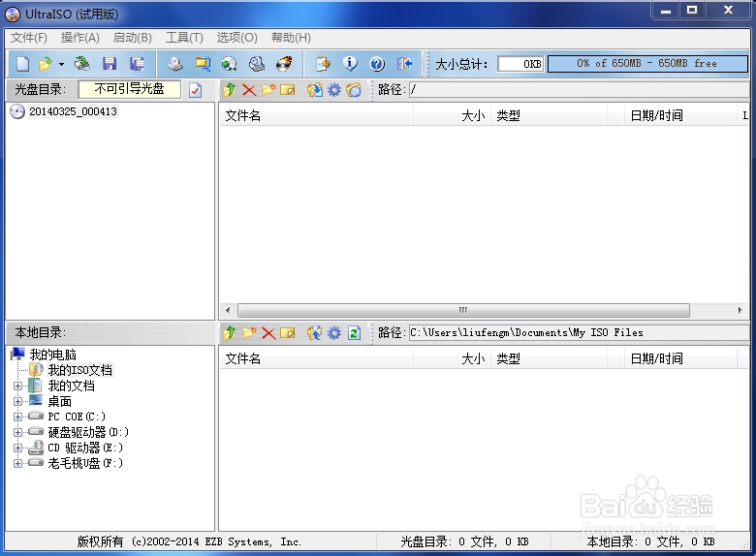
Task: Click the Make CD/DVD image drive icon
Action: point(175,64)
